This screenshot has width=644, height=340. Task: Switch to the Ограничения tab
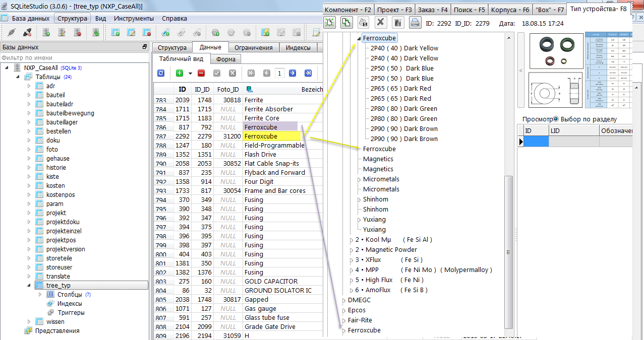point(254,47)
